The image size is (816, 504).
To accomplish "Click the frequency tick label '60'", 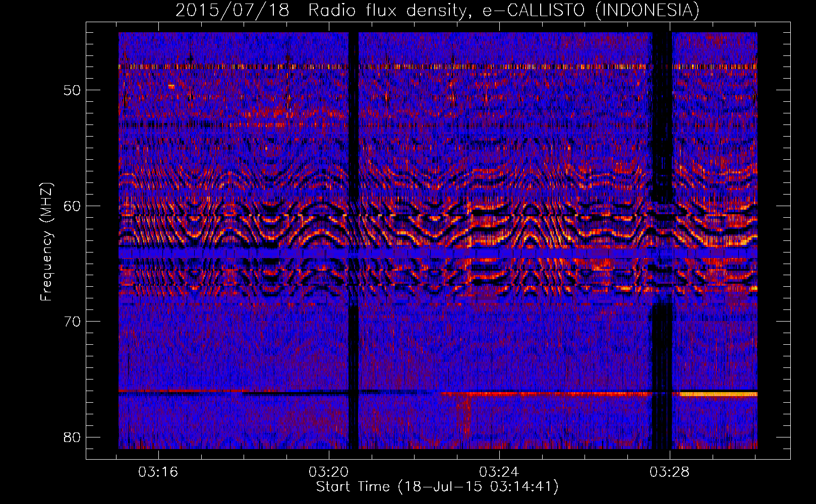I will pyautogui.click(x=72, y=206).
